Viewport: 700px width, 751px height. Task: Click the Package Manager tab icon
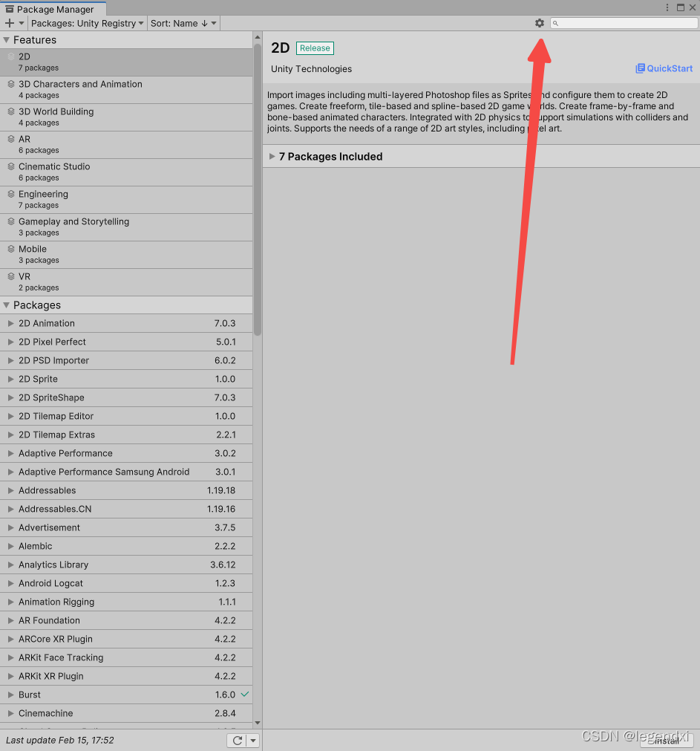10,9
